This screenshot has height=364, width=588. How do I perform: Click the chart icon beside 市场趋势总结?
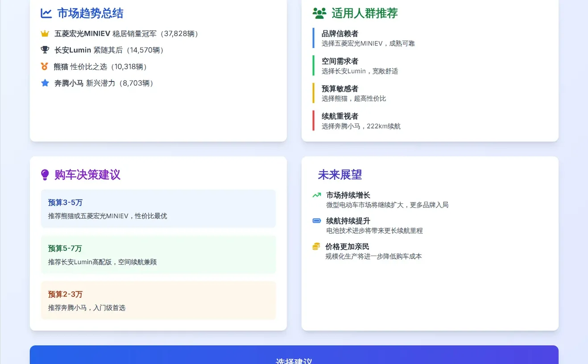click(x=46, y=13)
